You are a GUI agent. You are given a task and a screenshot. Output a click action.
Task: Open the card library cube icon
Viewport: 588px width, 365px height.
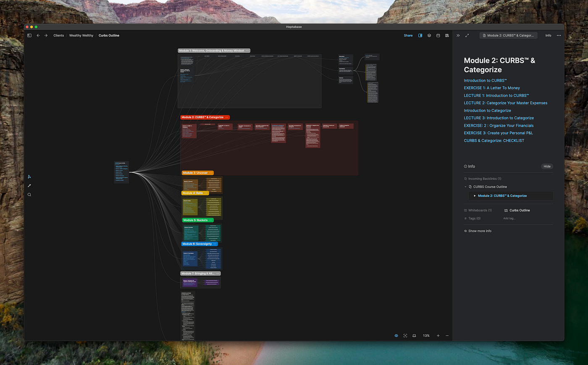pyautogui.click(x=429, y=35)
